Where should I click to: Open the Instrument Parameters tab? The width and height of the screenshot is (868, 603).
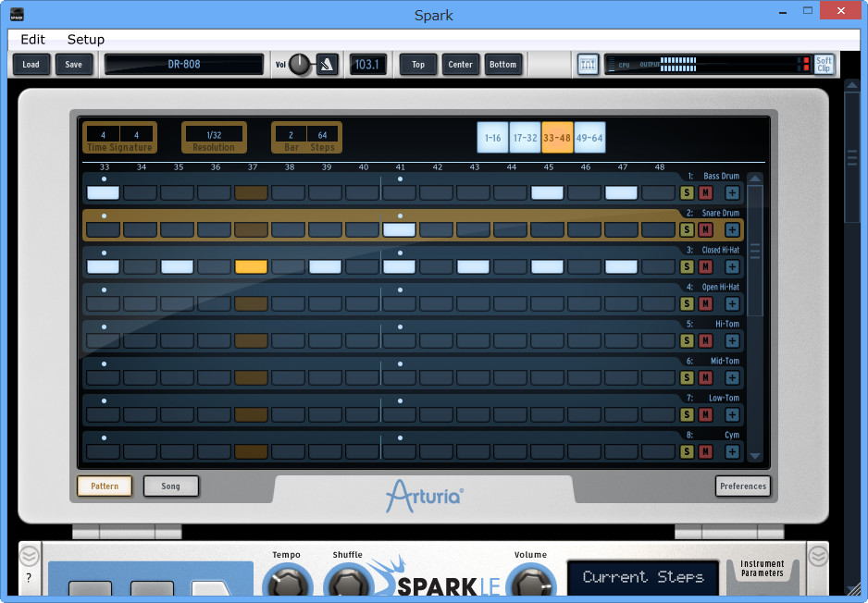pos(763,568)
